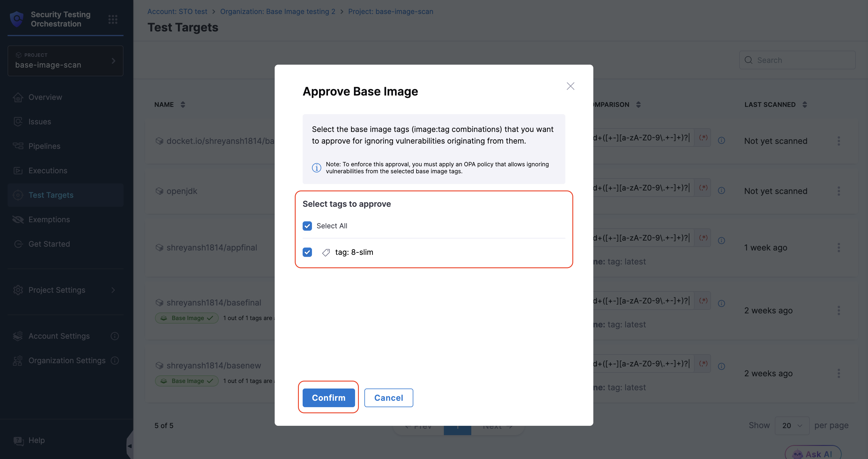The width and height of the screenshot is (868, 459).
Task: Click regex toggle icon in first row
Action: [703, 137]
